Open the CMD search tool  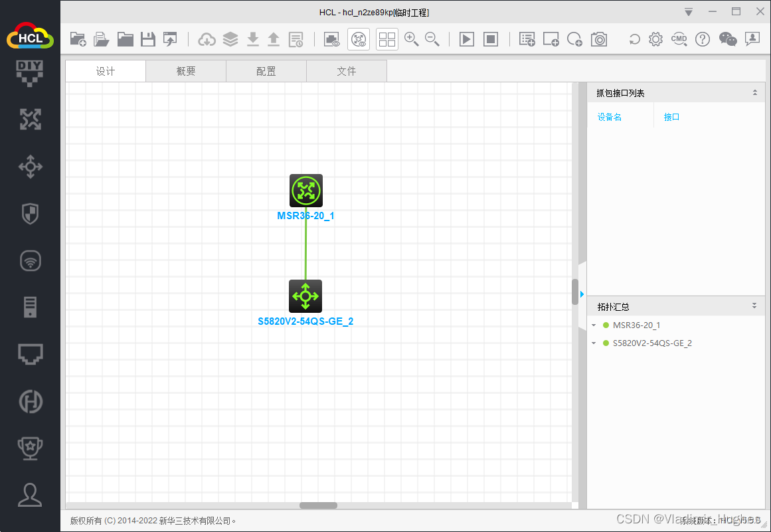click(x=679, y=39)
